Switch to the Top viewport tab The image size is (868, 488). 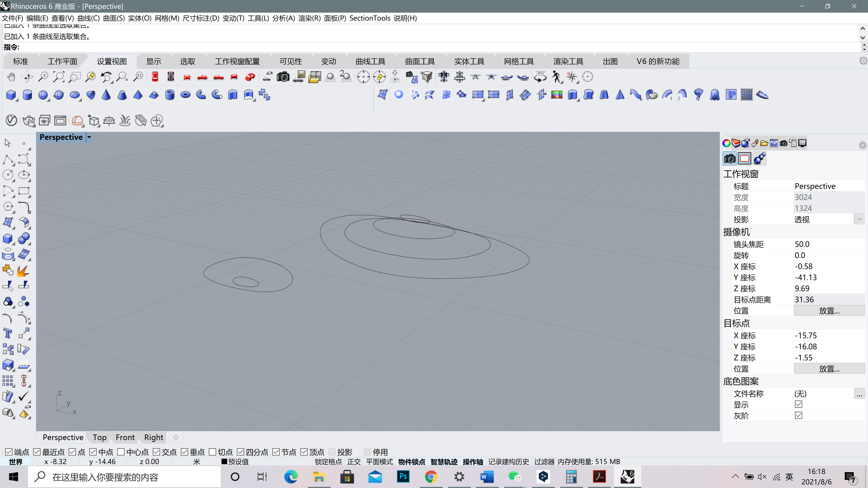tap(100, 437)
